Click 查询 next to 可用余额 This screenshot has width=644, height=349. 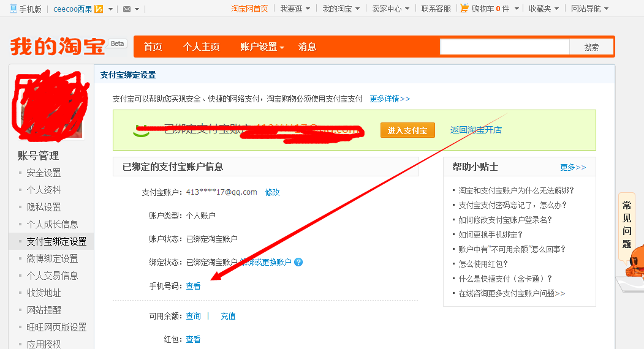[x=193, y=316]
